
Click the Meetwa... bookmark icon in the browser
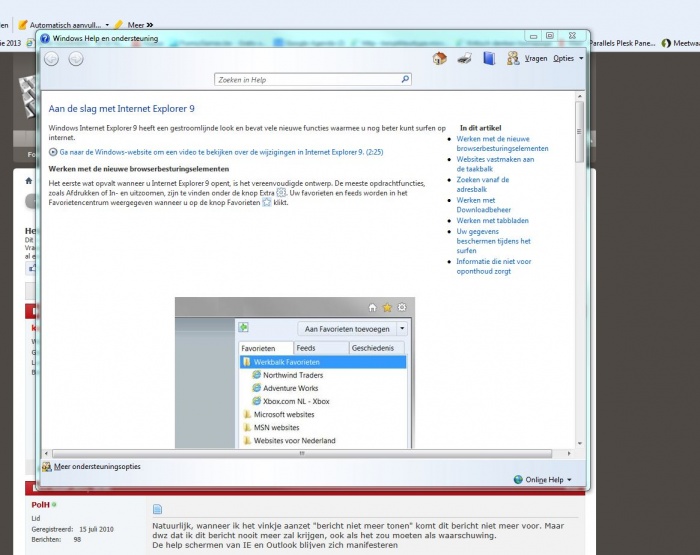666,43
